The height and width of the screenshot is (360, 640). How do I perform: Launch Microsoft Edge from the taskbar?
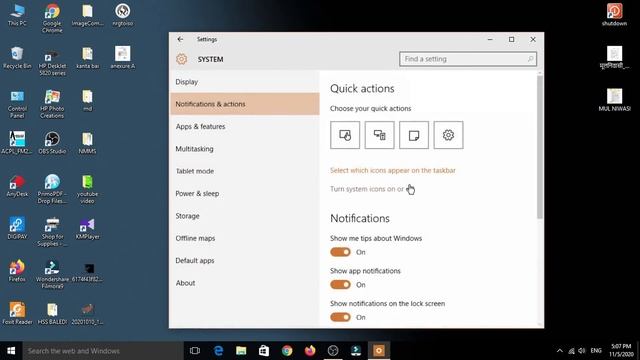(x=218, y=351)
